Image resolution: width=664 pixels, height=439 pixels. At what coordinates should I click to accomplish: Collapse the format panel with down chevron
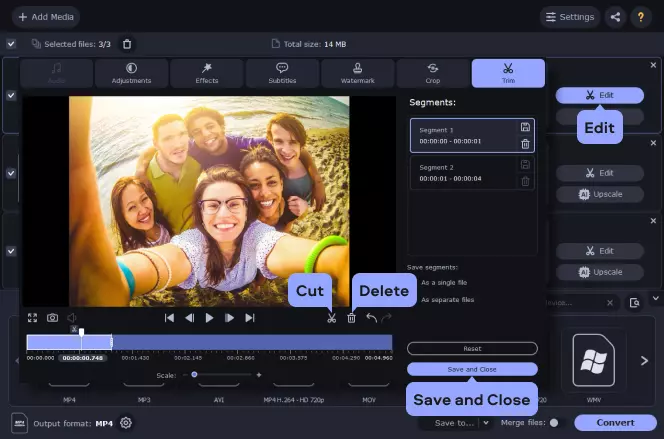pos(656,298)
